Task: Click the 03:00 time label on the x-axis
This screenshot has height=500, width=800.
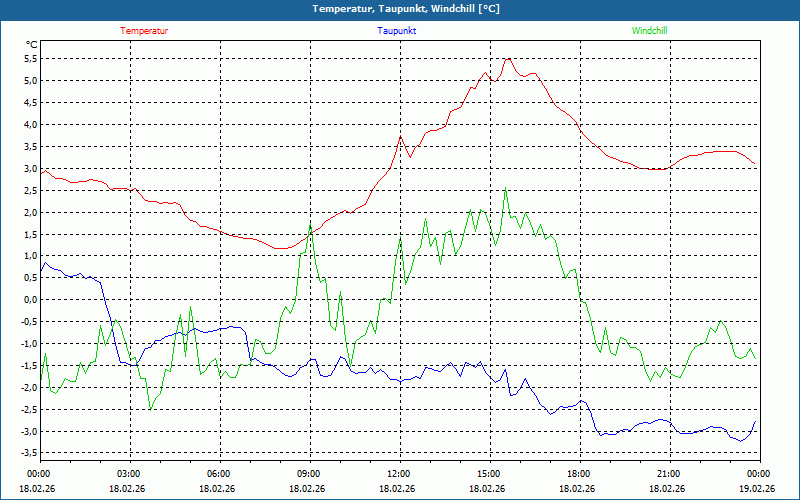Action: (x=129, y=474)
